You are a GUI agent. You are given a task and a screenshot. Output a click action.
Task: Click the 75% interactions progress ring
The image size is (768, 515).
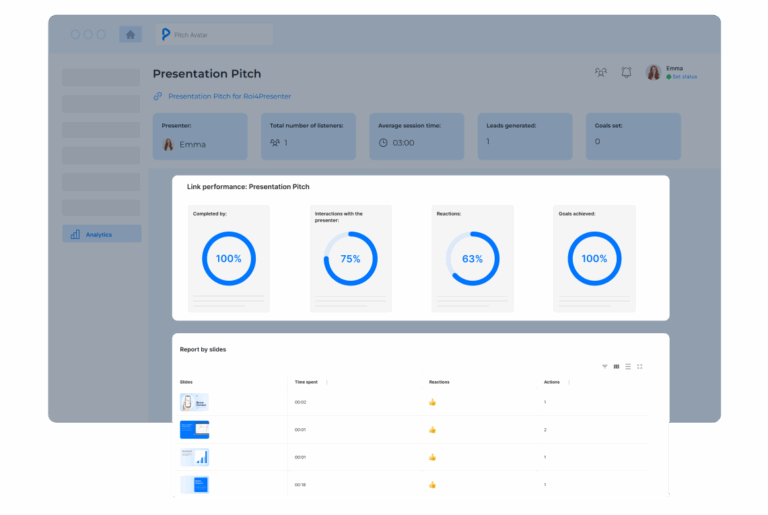click(350, 259)
